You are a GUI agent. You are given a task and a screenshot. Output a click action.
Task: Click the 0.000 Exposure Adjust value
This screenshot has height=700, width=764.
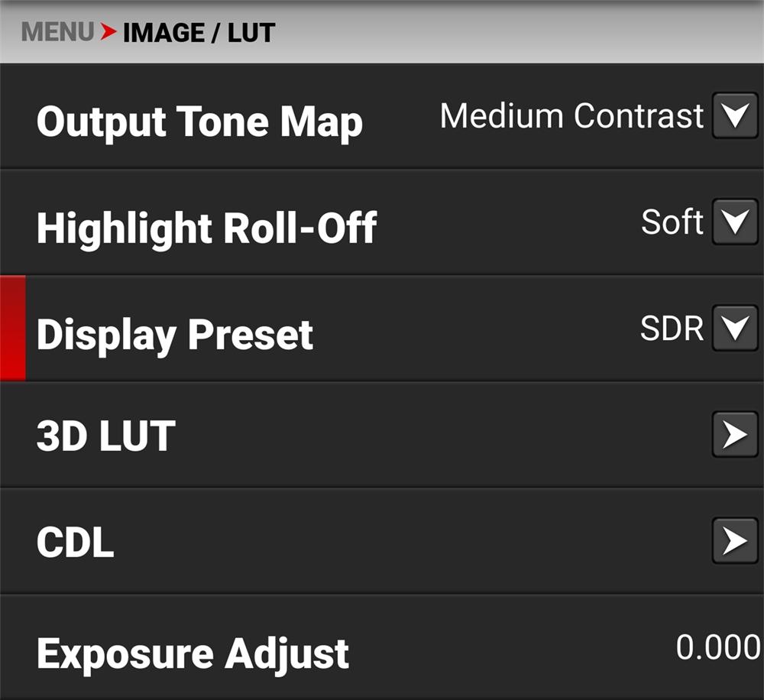717,648
